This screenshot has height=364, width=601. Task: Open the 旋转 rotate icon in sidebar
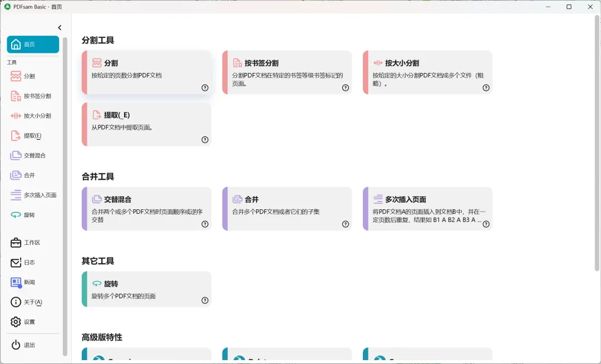[16, 215]
